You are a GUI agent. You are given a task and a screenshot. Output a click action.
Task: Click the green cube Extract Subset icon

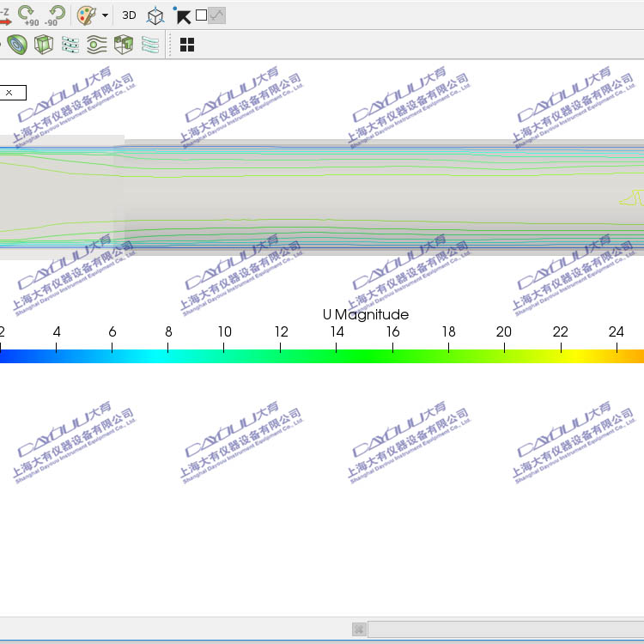click(44, 45)
